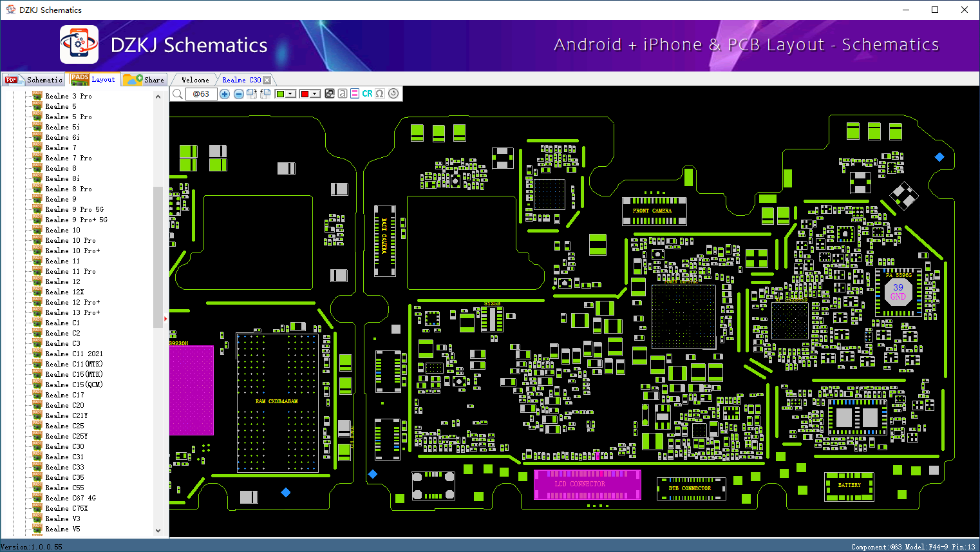980x552 pixels.
Task: Click the model list scrollbar thumb
Action: pos(158,257)
